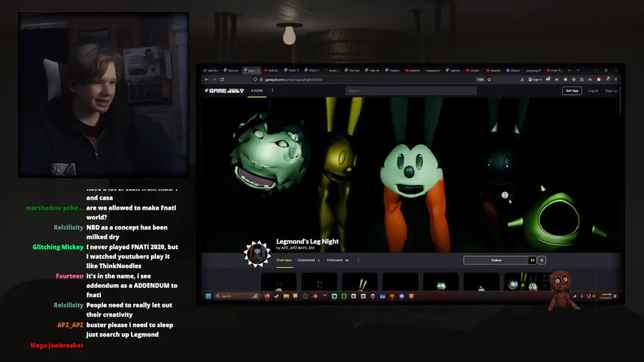
Task: Switch to the Discord browser tab
Action: point(513,70)
